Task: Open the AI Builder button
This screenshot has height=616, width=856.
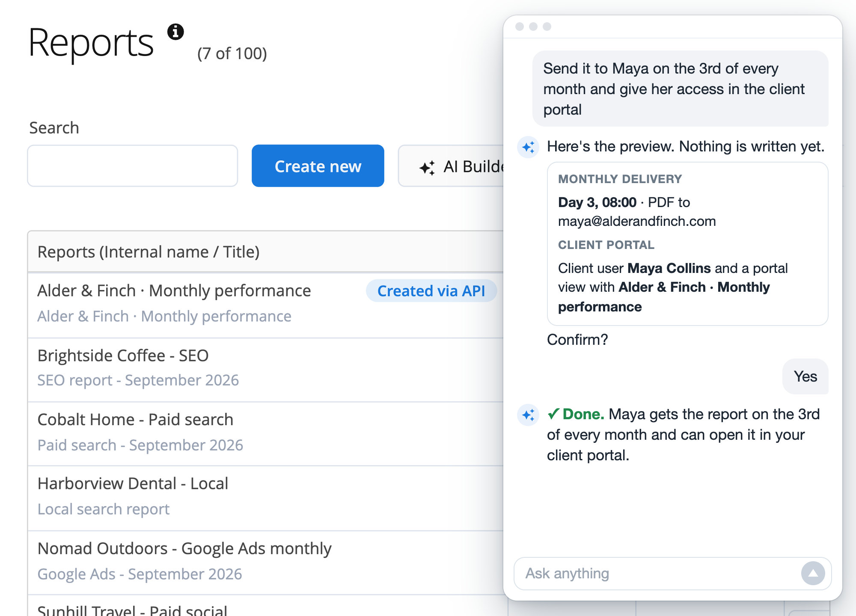Action: coord(451,166)
